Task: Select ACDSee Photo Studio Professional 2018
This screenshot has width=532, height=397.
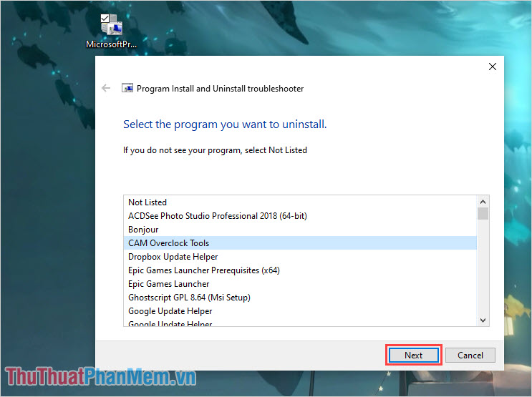Action: point(300,215)
